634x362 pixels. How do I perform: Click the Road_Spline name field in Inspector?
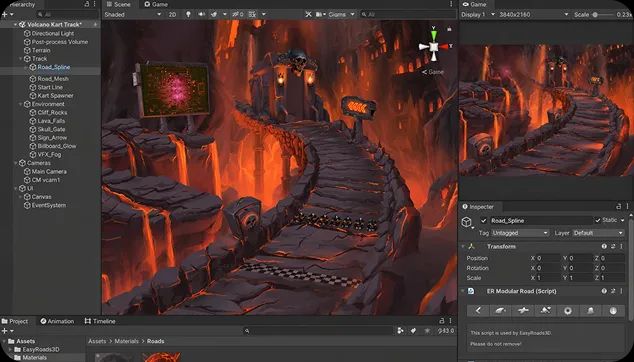pyautogui.click(x=541, y=220)
